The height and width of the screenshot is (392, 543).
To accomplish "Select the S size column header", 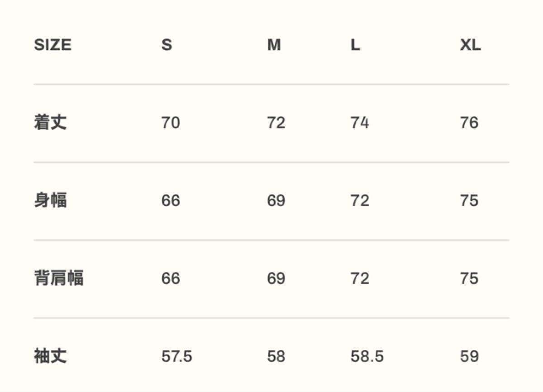I will pyautogui.click(x=167, y=45).
